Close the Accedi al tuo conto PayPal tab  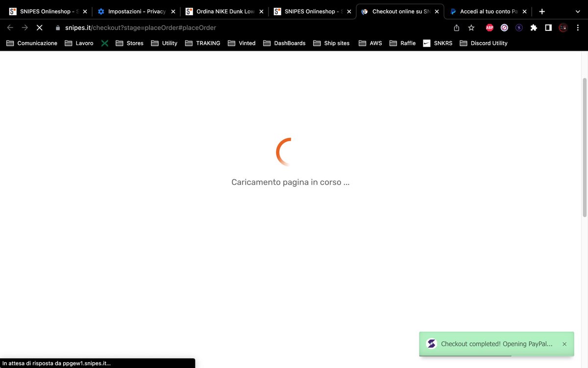click(524, 11)
